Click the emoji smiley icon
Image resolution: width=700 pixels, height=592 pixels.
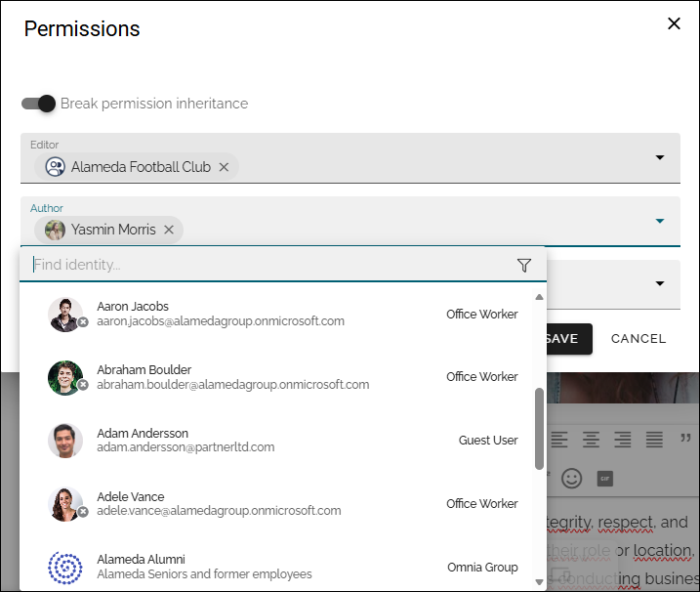[571, 479]
